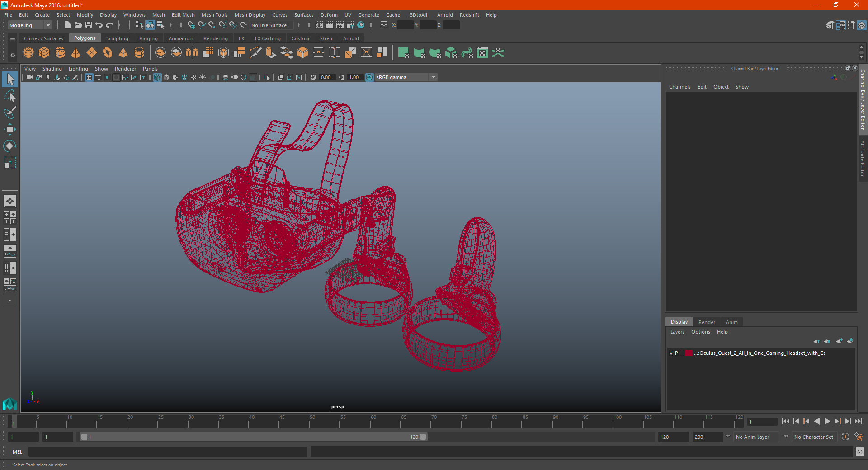Viewport: 868px width, 470px height.
Task: Switch to the Rigging shelf tab
Action: click(x=148, y=38)
